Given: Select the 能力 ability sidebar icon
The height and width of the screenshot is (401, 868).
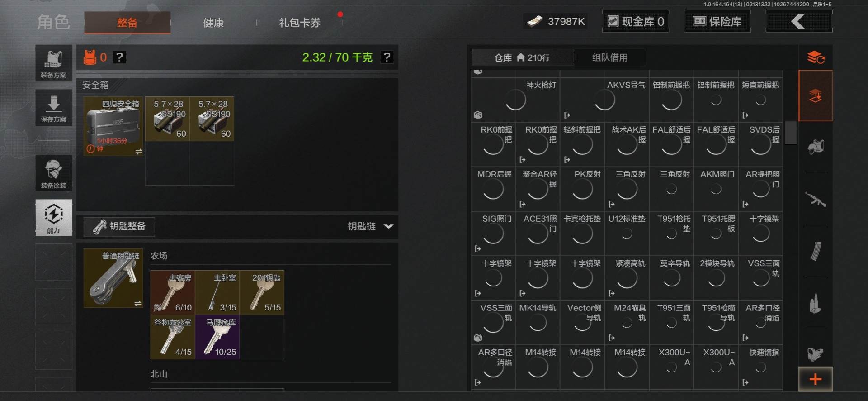Looking at the screenshot, I should [53, 217].
